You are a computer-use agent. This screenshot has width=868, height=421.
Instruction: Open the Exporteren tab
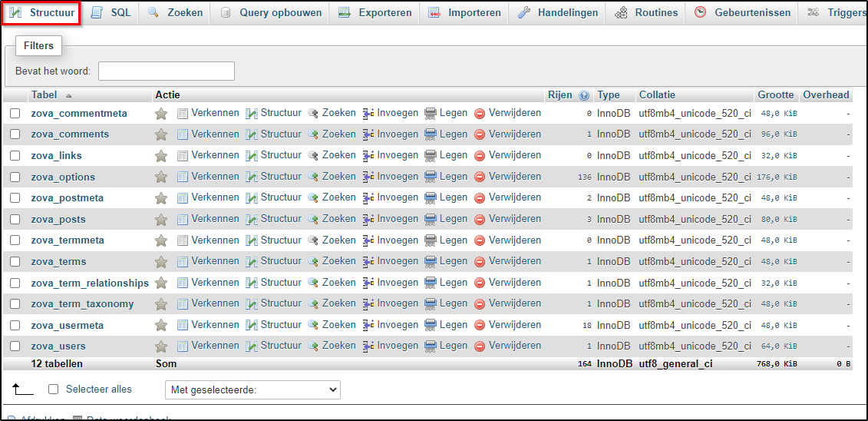[384, 13]
